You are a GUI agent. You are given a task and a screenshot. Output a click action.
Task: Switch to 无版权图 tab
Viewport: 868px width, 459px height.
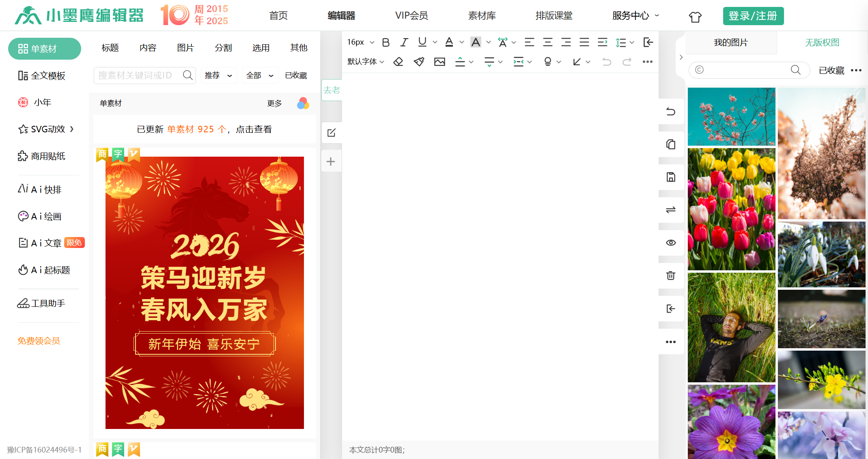822,43
